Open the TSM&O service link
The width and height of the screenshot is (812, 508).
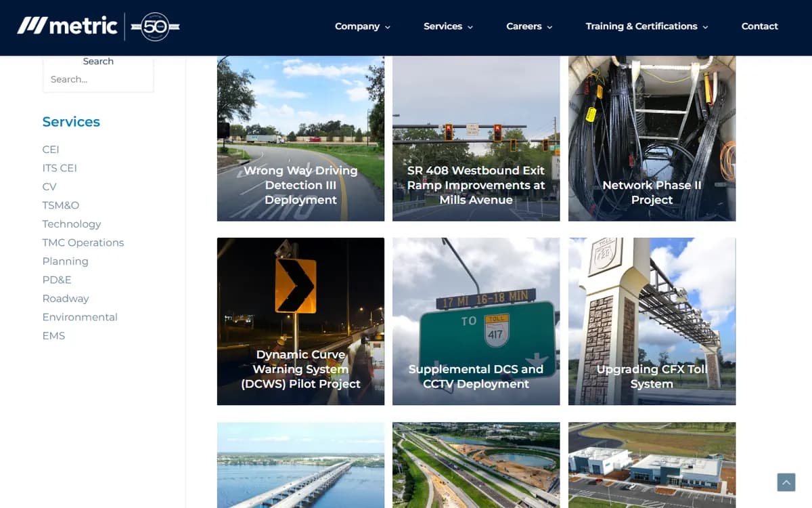click(61, 205)
